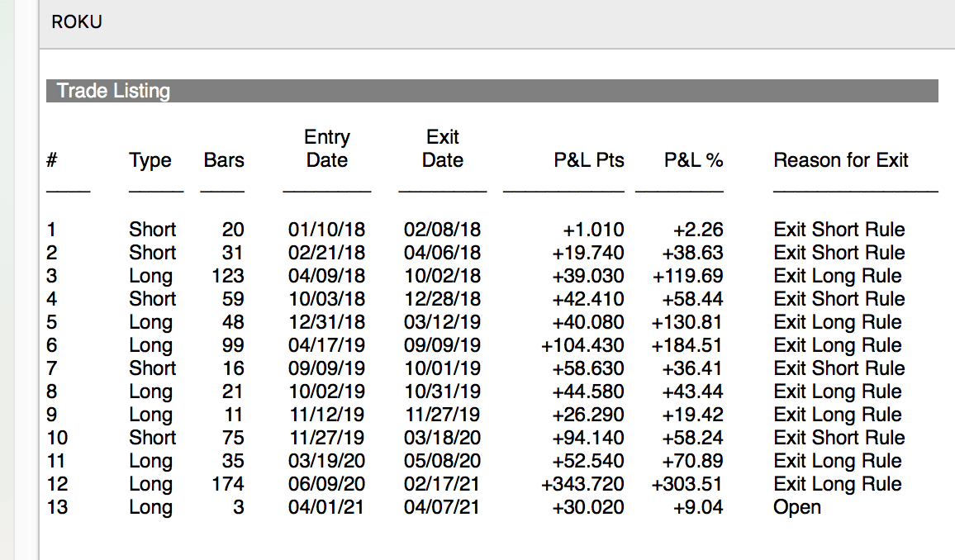Click the Type column header
The image size is (955, 560).
[150, 160]
